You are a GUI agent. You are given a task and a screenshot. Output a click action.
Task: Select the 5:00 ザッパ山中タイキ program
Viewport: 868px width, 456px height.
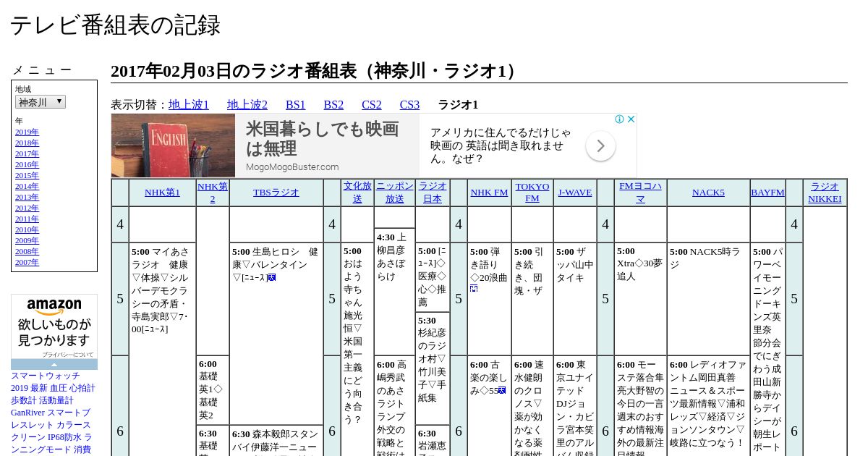575,264
